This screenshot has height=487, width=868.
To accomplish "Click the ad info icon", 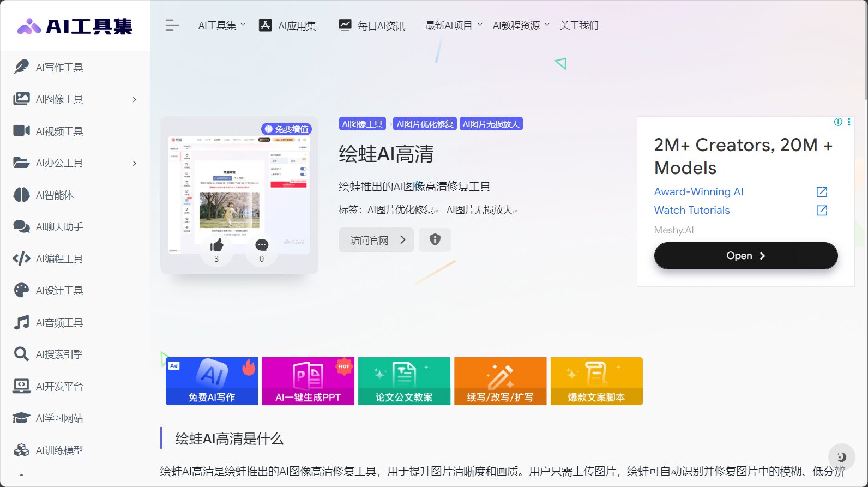I will coord(838,122).
